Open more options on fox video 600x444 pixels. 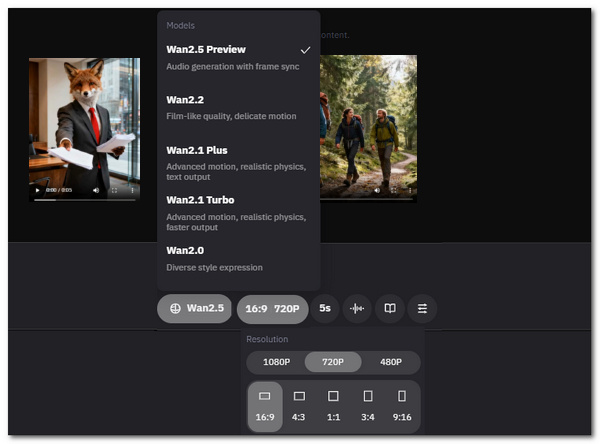(132, 190)
